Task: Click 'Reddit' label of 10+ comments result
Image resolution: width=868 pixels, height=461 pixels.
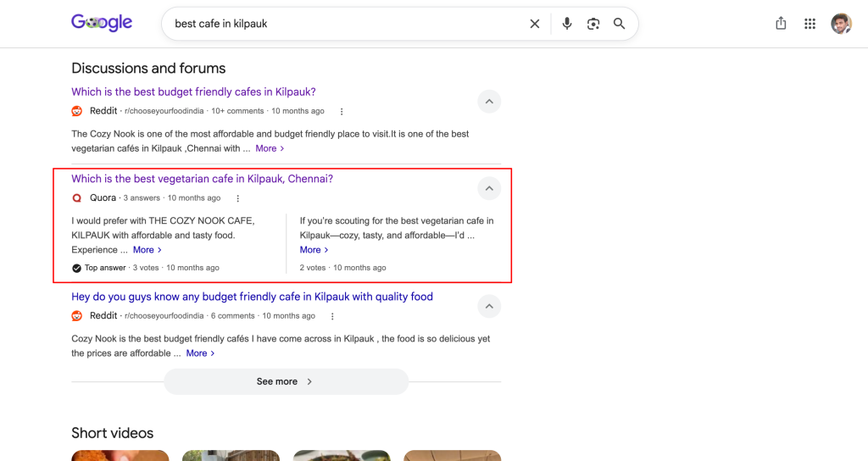Action: click(x=103, y=111)
